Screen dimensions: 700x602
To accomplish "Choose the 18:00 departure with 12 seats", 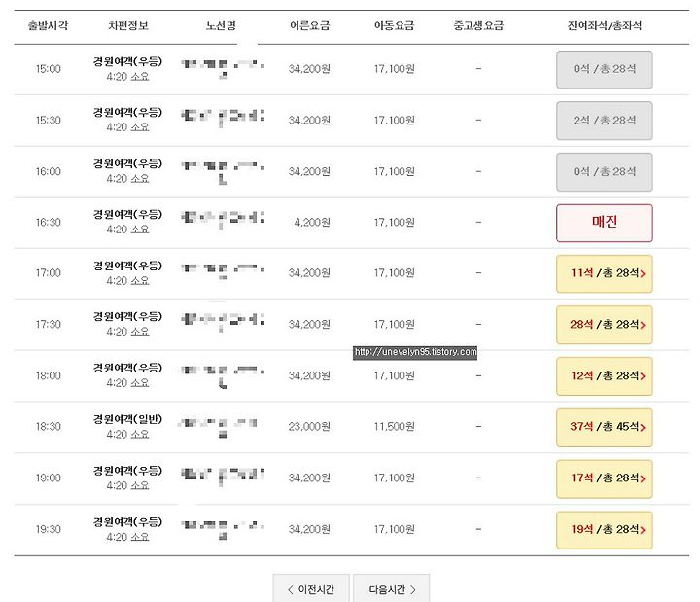I will pos(605,376).
